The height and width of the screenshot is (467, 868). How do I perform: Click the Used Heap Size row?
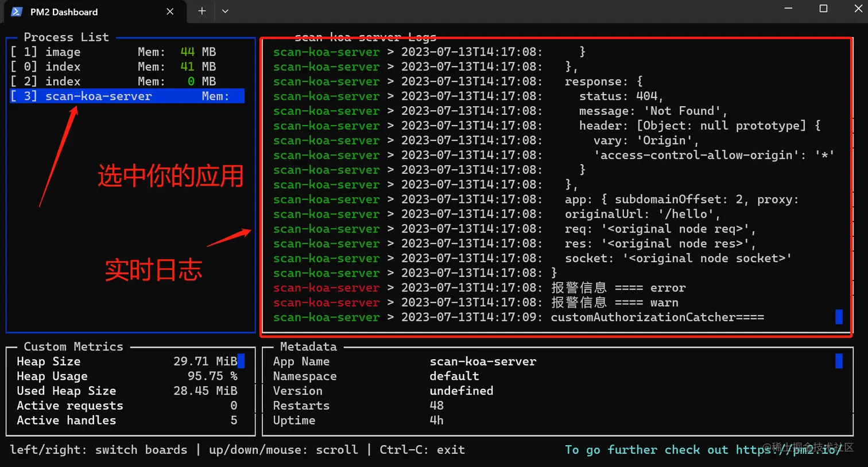127,391
